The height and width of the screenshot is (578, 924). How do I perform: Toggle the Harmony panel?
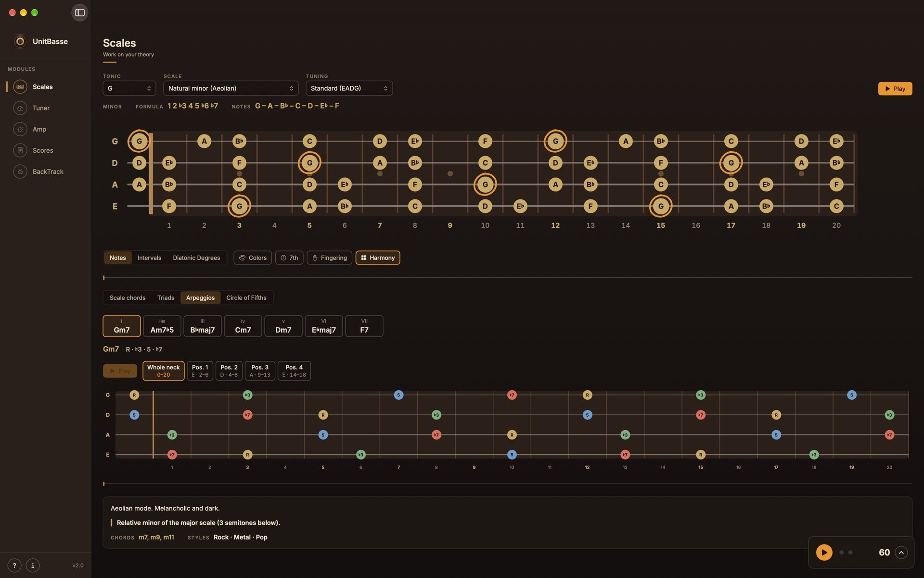tap(378, 258)
